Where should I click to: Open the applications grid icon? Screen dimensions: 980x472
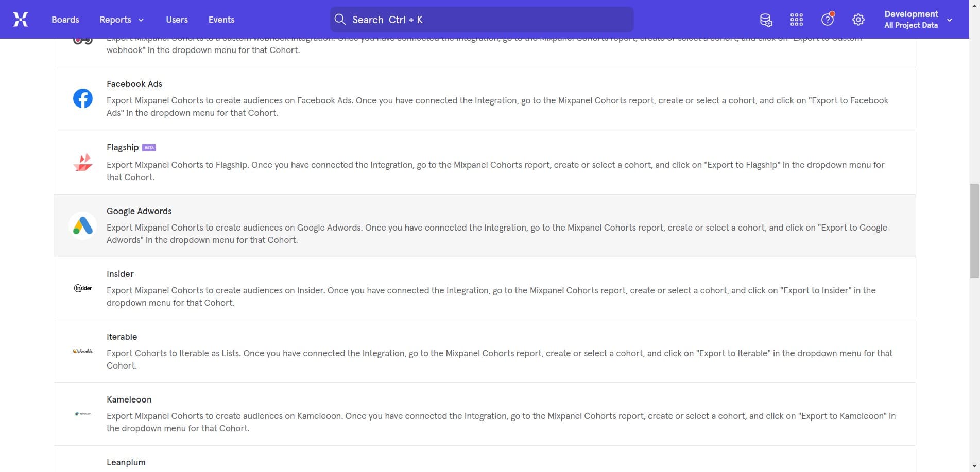click(796, 20)
